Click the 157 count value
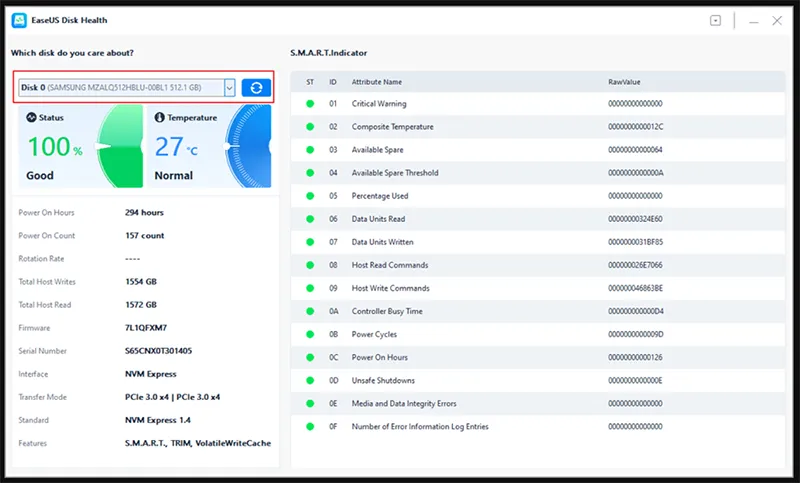 [x=144, y=236]
